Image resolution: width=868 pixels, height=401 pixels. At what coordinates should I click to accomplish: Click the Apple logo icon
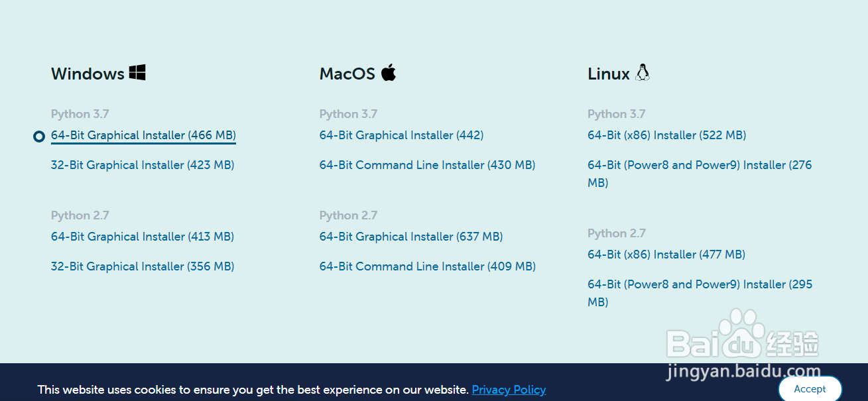(389, 73)
